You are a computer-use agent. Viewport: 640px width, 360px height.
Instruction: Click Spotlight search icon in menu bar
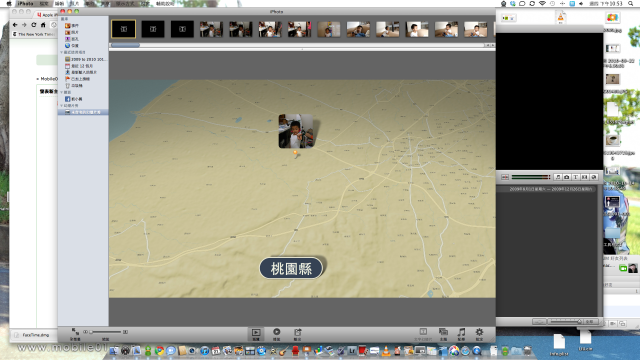[631, 3]
